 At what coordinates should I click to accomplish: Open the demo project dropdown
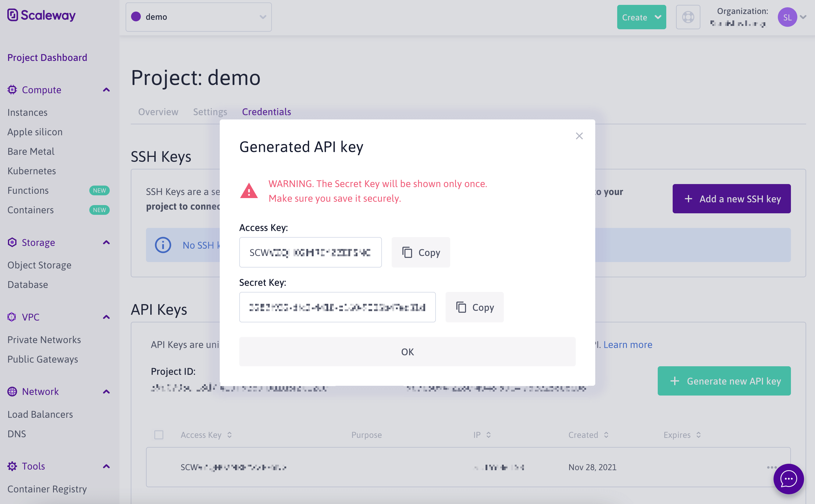262,17
